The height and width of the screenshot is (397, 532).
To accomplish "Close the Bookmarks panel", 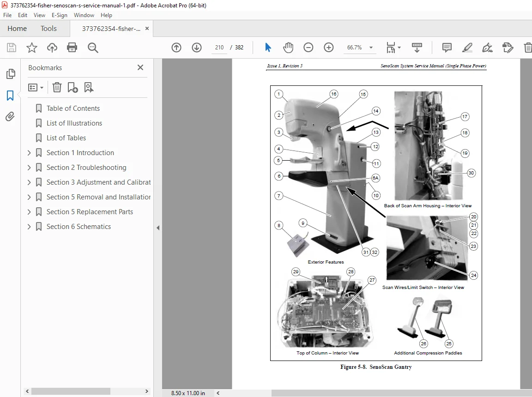I will [140, 67].
